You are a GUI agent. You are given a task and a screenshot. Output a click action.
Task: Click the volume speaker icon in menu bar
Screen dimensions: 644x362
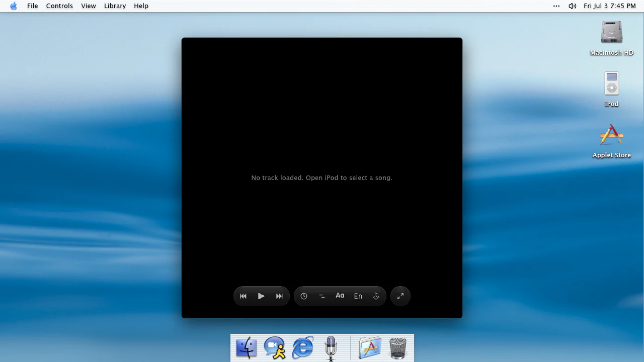point(573,6)
